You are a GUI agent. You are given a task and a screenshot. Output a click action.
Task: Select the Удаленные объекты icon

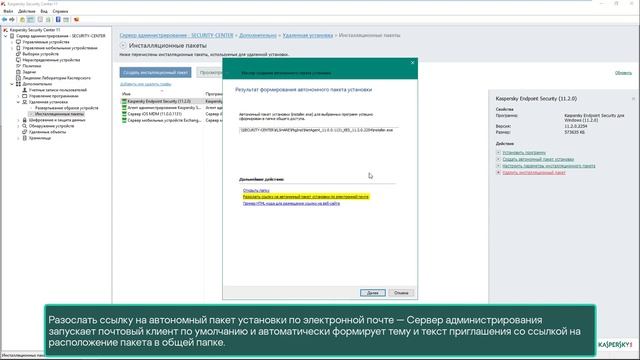(x=24, y=132)
